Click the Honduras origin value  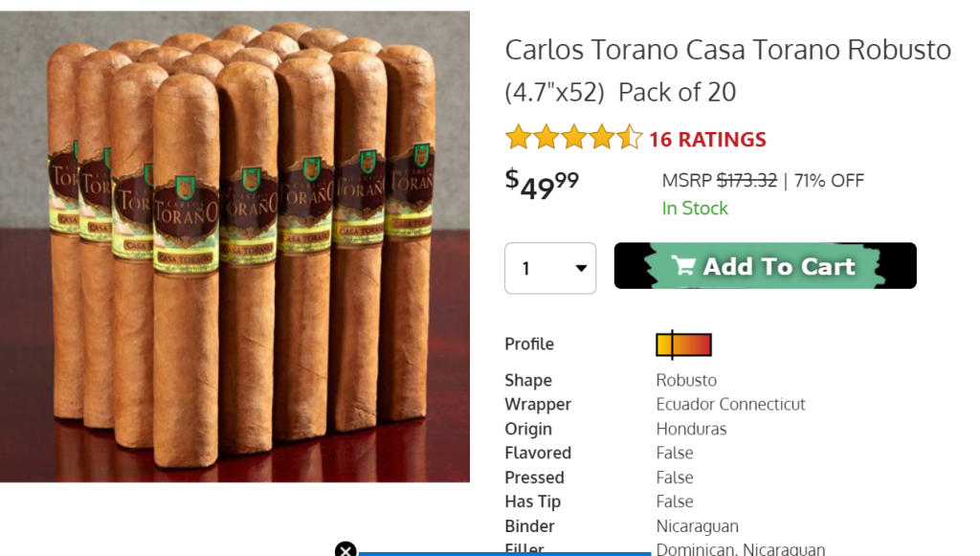[x=691, y=429]
